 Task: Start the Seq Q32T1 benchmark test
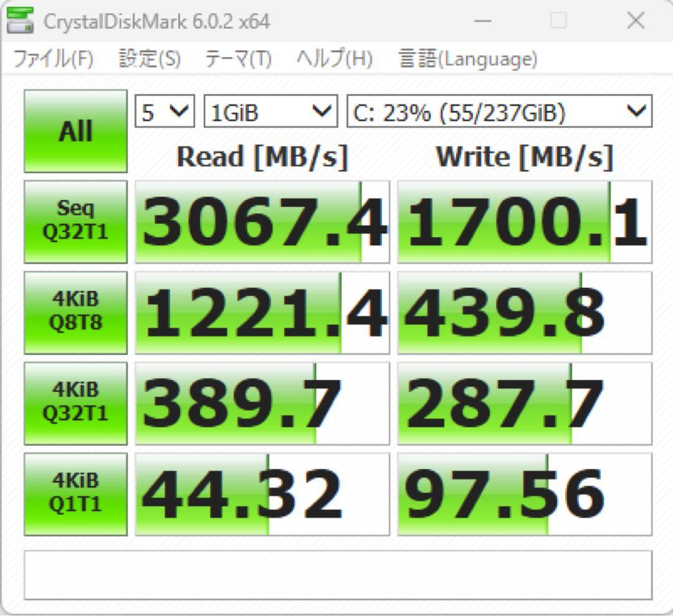tap(75, 221)
